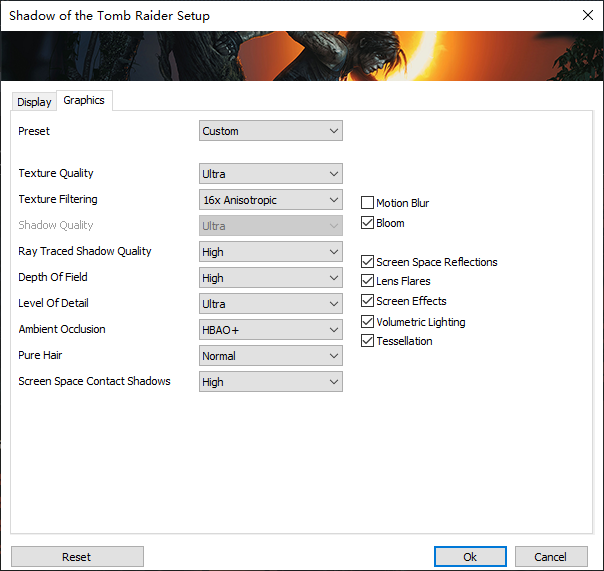
Task: Click the Reset button
Action: 77,557
